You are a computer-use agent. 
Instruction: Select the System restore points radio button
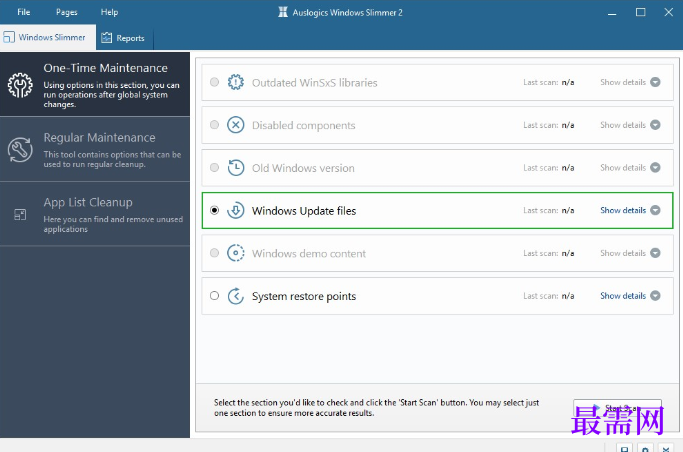pyautogui.click(x=214, y=296)
